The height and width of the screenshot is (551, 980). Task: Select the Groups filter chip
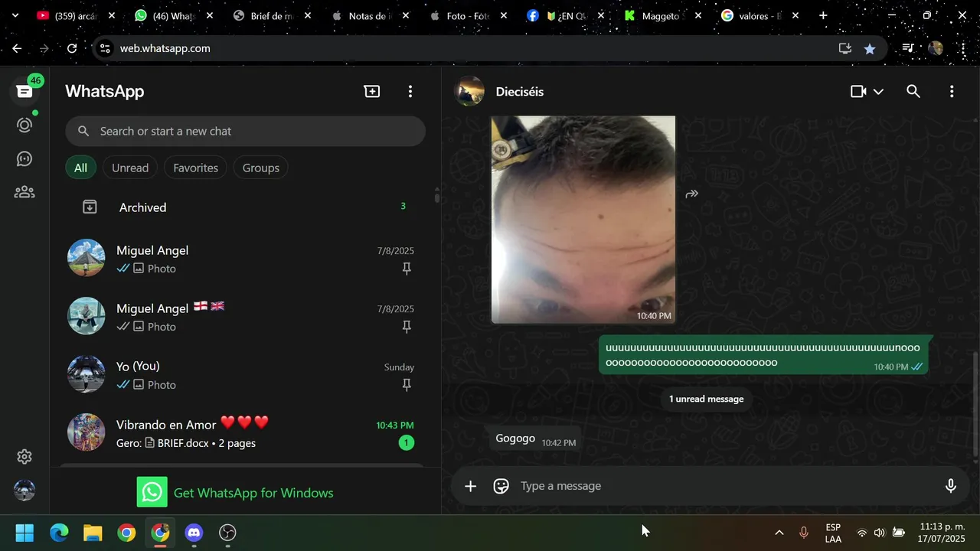(261, 168)
